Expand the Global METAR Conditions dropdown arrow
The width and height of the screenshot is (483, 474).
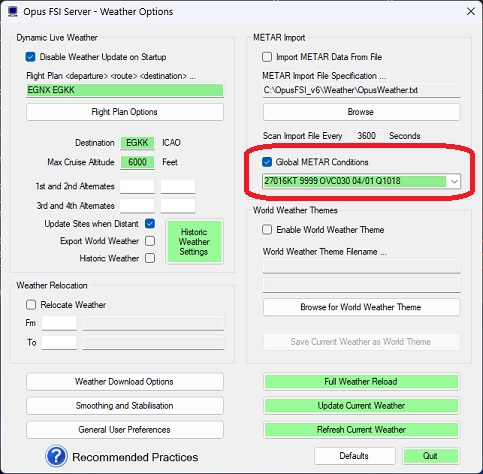click(x=454, y=181)
